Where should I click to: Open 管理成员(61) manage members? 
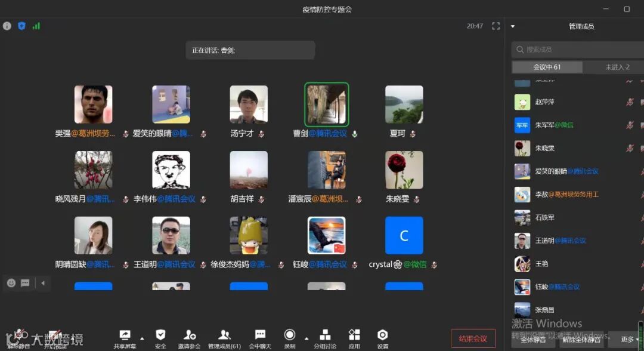[x=224, y=339]
